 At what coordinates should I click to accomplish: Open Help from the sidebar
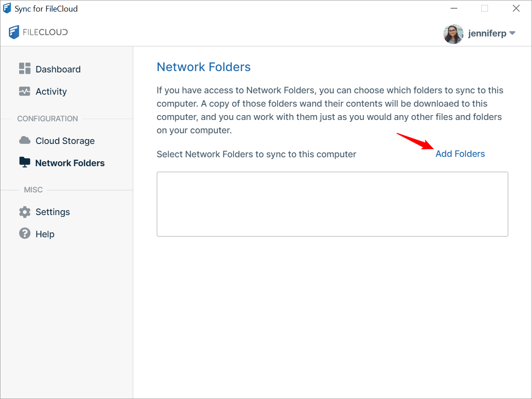click(45, 234)
